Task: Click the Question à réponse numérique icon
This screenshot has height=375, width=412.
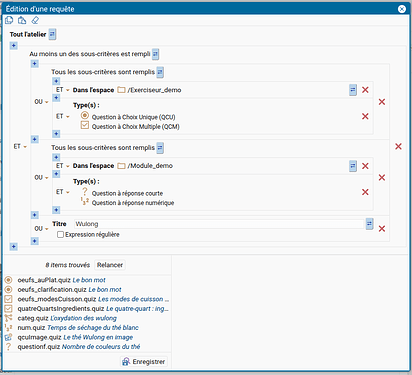Action: [x=85, y=201]
